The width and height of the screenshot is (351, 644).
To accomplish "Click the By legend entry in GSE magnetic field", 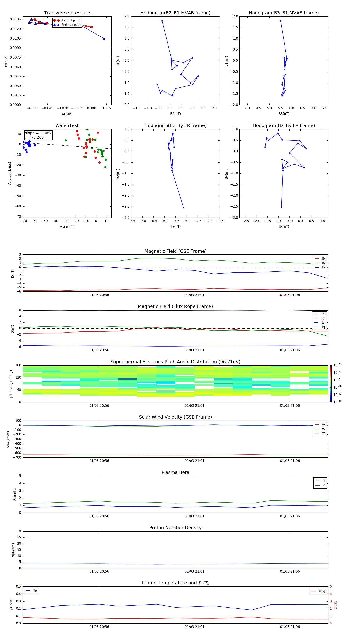I will tap(320, 263).
